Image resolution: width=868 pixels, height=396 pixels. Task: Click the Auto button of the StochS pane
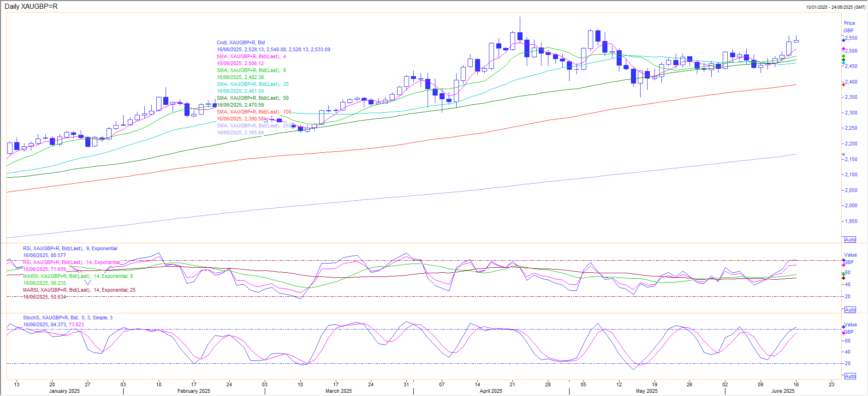850,376
